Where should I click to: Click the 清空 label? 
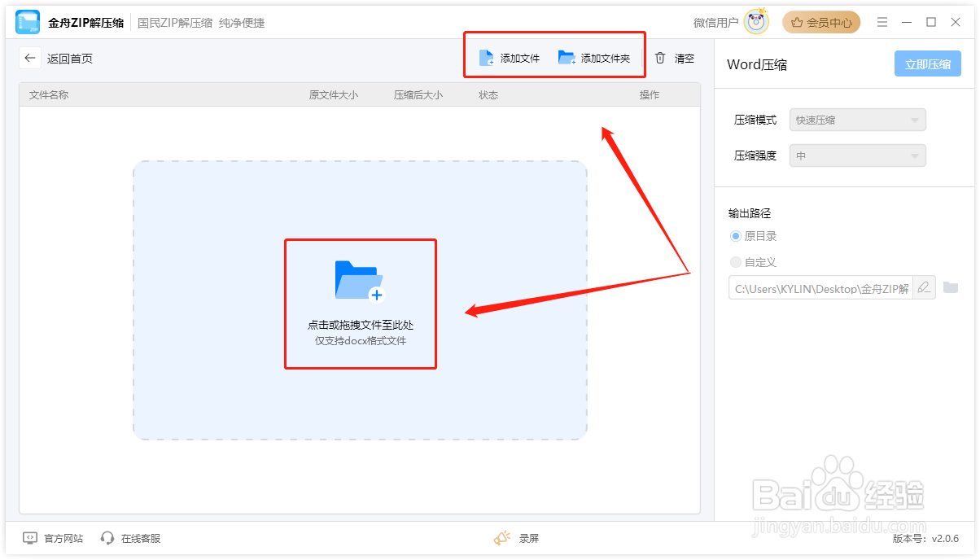(x=685, y=58)
